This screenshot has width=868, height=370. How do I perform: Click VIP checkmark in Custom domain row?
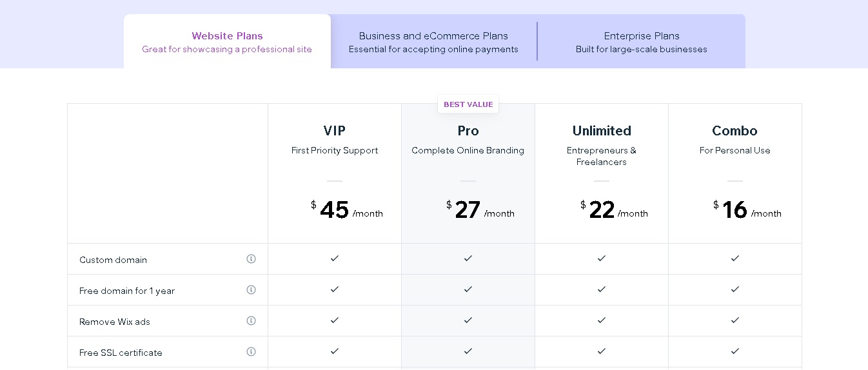coord(334,258)
